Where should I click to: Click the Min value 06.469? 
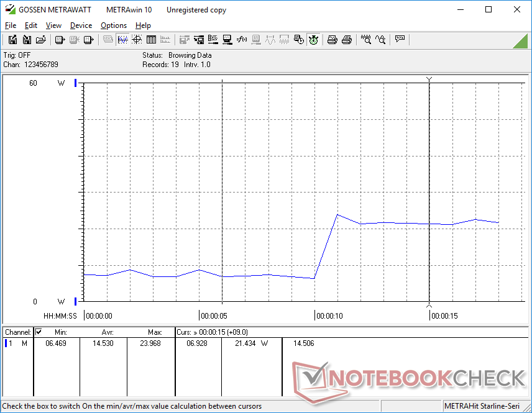click(56, 343)
